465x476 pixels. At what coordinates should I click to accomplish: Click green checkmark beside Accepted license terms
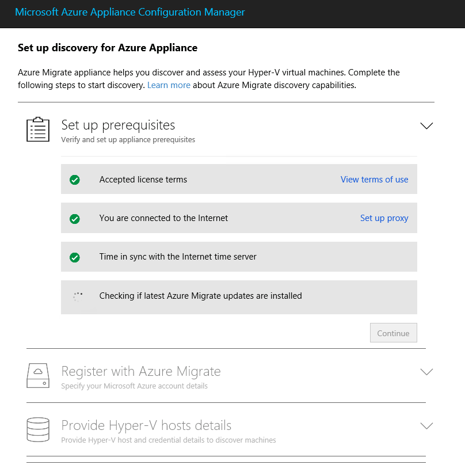(75, 180)
